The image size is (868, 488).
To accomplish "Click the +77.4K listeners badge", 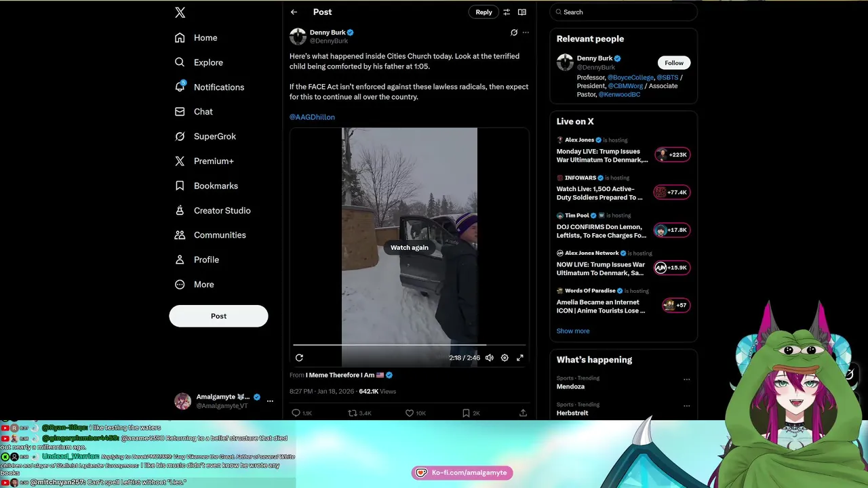I will [671, 192].
